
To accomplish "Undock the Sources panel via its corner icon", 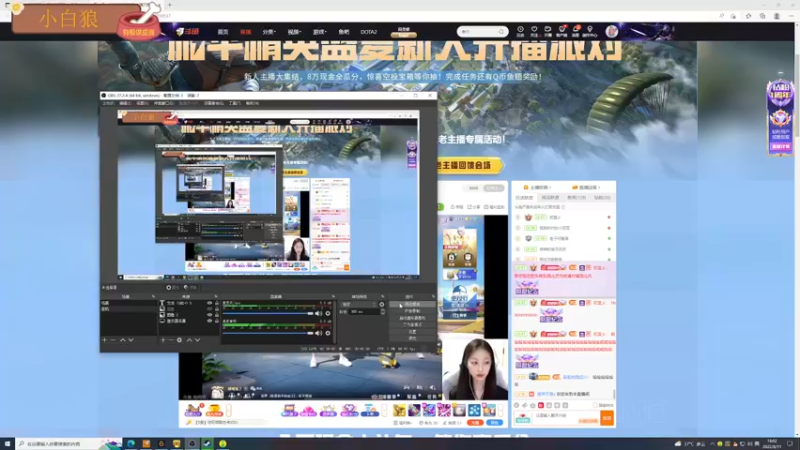I will pos(216,296).
